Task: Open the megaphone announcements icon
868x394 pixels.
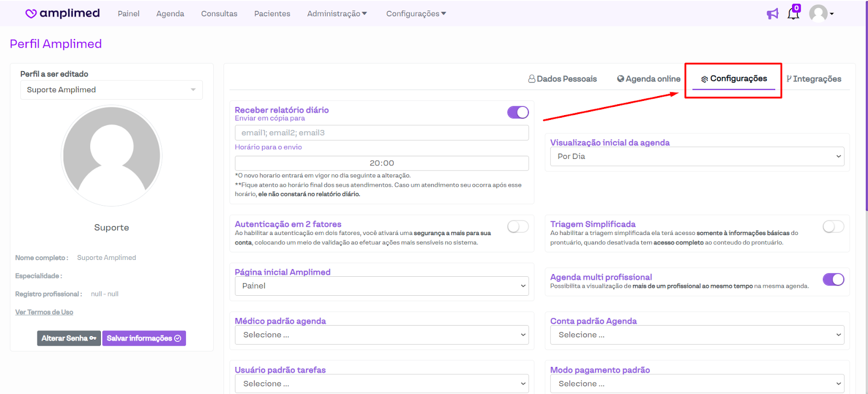Action: click(773, 14)
